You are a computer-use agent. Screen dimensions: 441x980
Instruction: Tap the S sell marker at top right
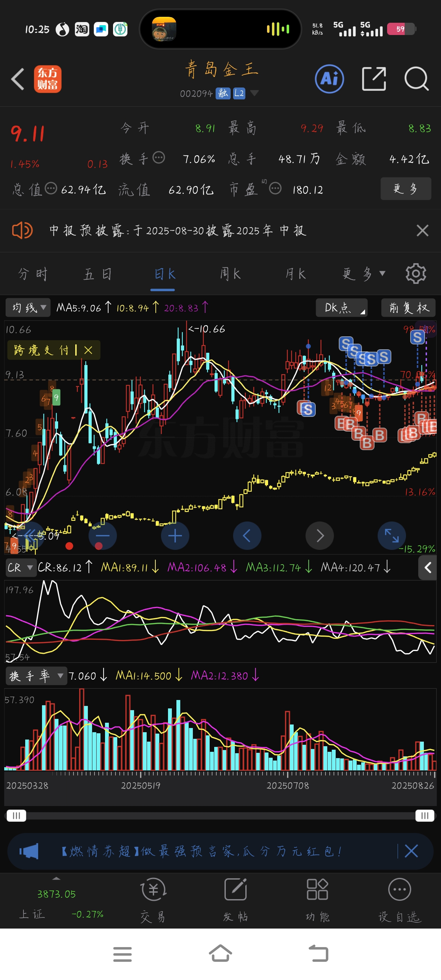click(x=418, y=337)
